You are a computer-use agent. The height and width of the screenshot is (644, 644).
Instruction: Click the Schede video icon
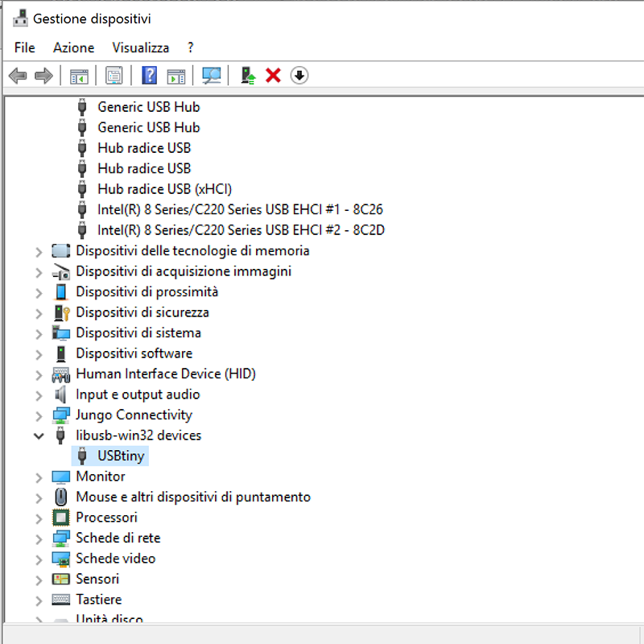click(61, 559)
